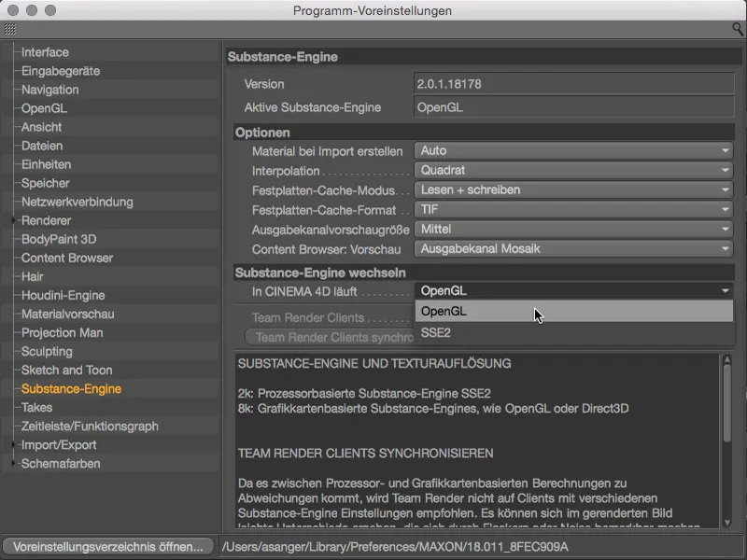Click the grip dots icon below the title bar
Screen dimensions: 747x560
[x=10, y=29]
